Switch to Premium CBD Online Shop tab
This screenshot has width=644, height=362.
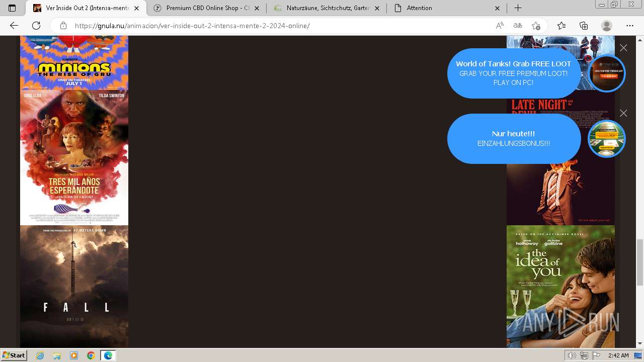click(207, 8)
